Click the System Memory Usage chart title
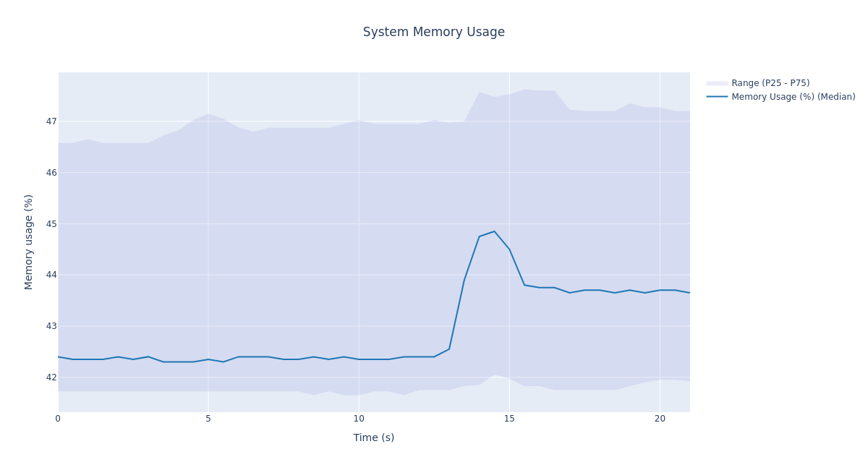Viewport: 868px width, 470px height. tap(433, 33)
